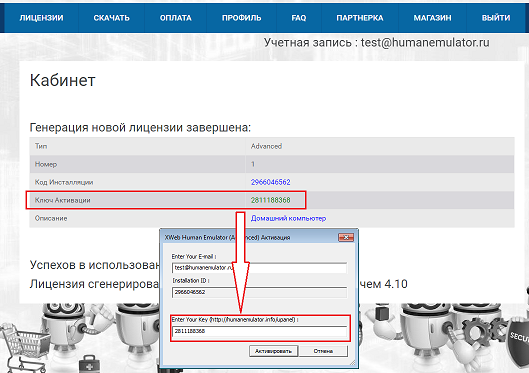
Task: Go to the СКАЧАТЬ page
Action: tap(111, 18)
